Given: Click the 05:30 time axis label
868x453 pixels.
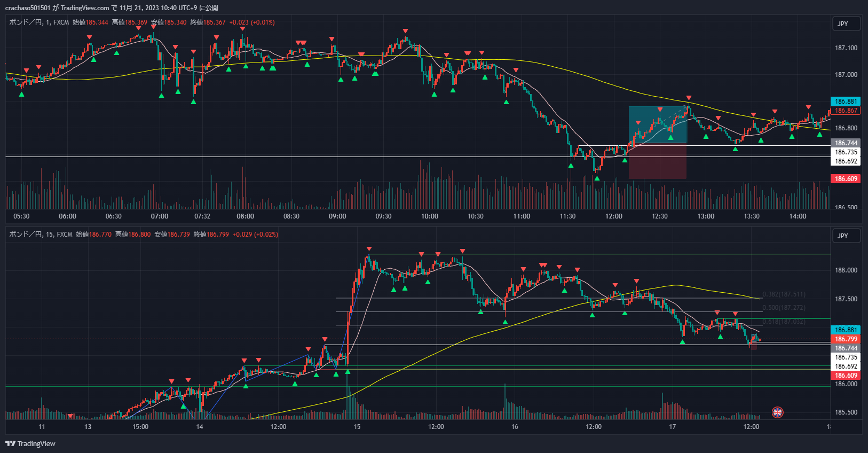Looking at the screenshot, I should pyautogui.click(x=21, y=216).
